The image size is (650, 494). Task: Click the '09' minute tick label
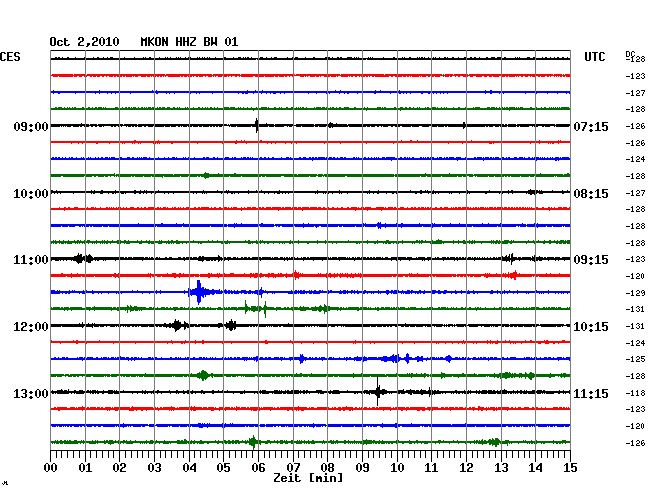pos(362,467)
